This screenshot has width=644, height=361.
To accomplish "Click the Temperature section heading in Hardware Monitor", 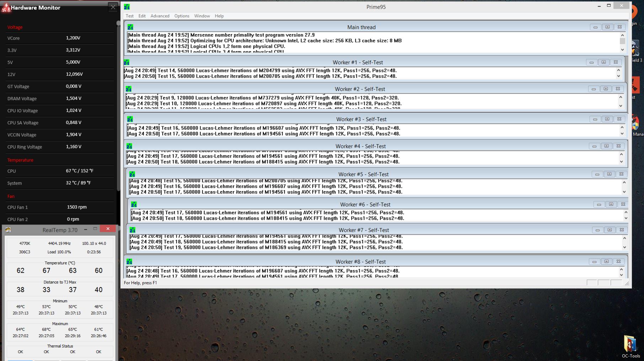I will click(x=20, y=160).
